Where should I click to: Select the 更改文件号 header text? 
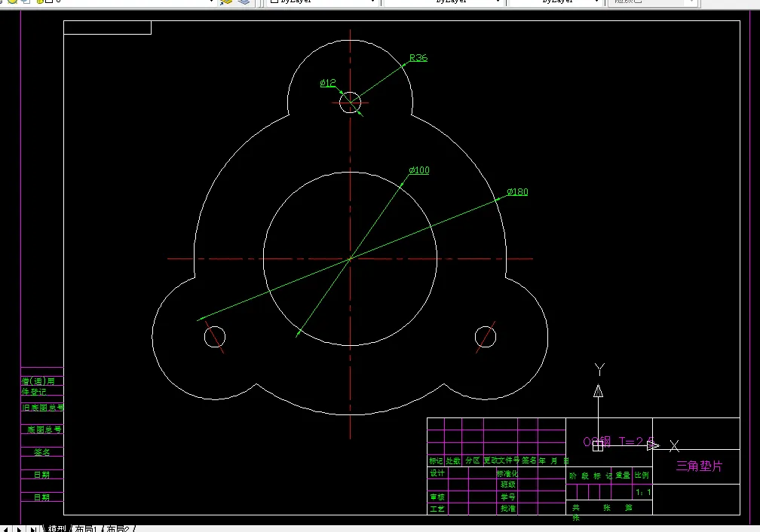click(x=501, y=460)
